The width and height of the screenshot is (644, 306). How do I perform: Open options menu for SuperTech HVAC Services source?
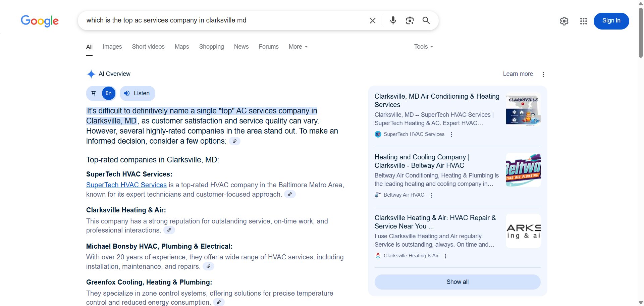(451, 135)
